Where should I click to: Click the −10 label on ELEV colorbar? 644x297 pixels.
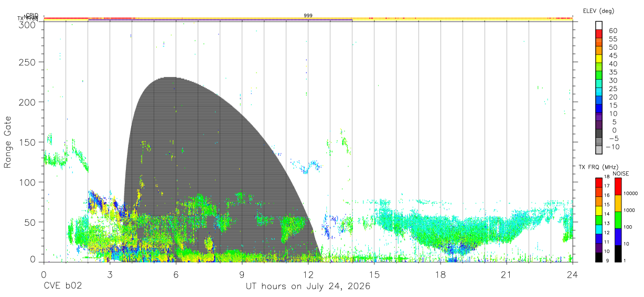coord(611,147)
